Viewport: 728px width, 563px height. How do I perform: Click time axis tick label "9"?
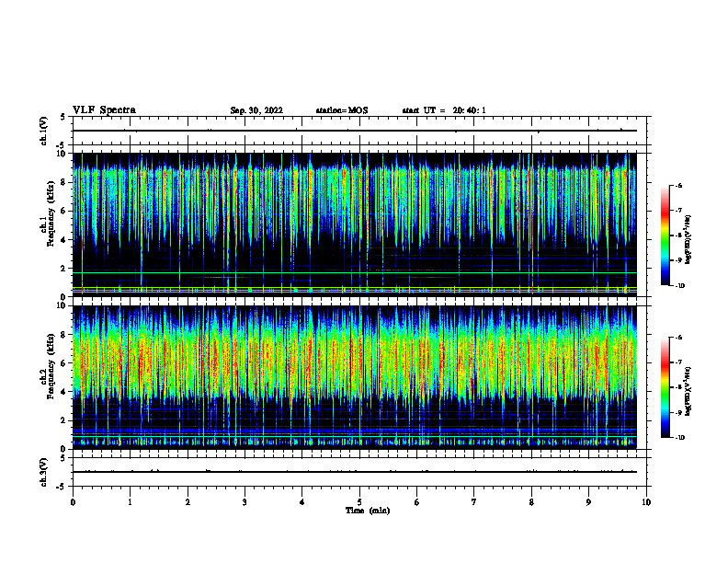[x=588, y=502]
